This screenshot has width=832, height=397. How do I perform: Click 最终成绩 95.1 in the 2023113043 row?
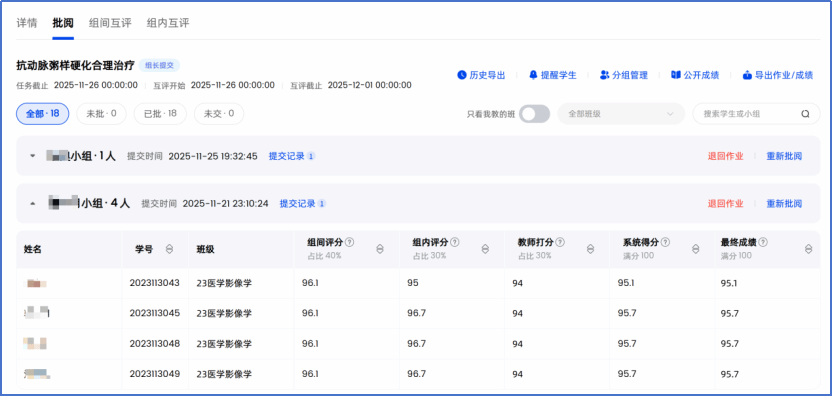[x=729, y=283]
